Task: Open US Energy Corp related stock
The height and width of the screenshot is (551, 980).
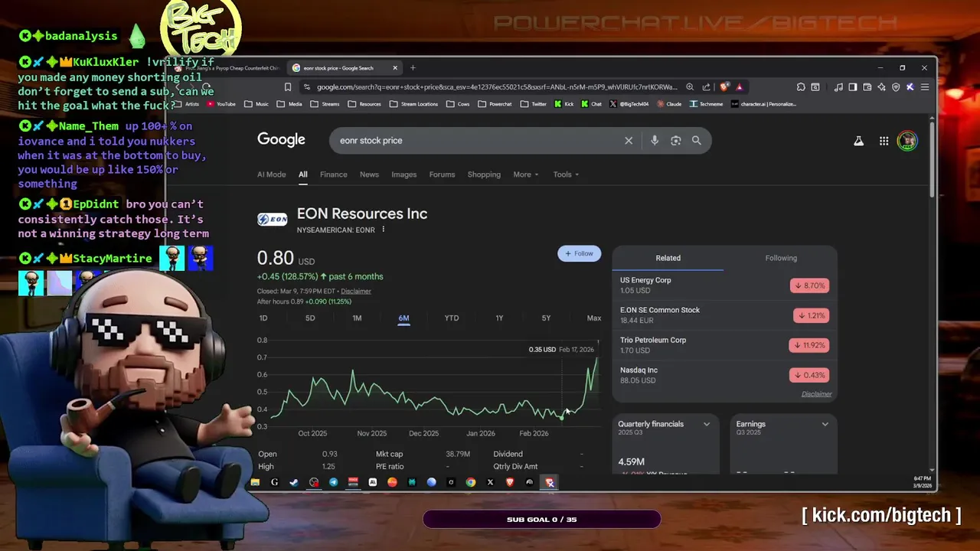Action: (724, 285)
